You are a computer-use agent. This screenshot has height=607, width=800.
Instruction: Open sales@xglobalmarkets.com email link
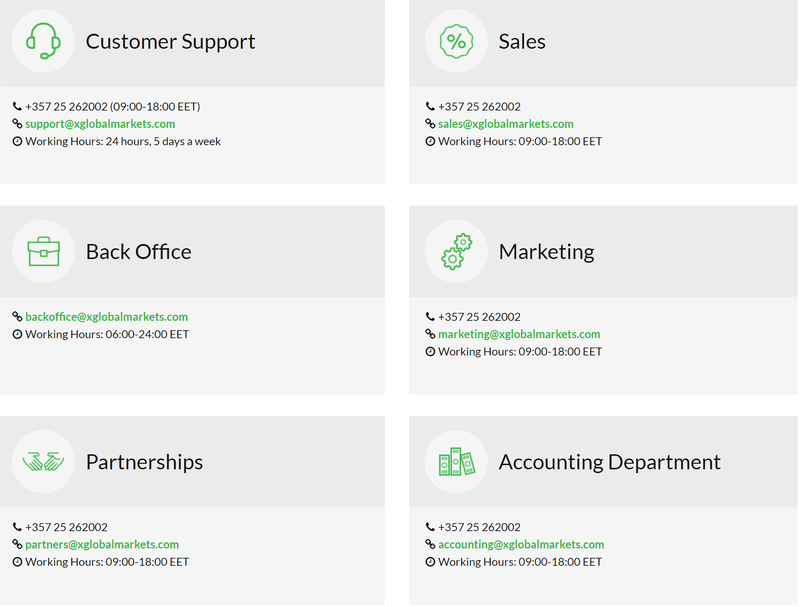506,124
